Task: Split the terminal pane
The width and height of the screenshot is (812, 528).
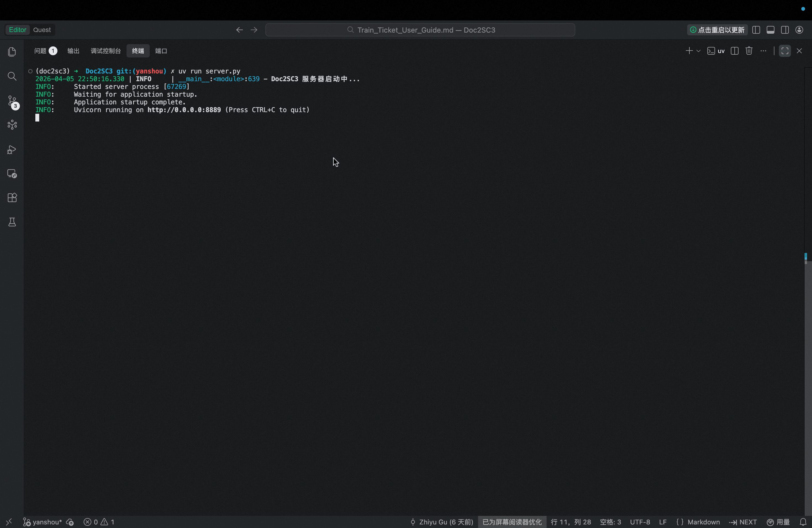Action: [x=735, y=51]
